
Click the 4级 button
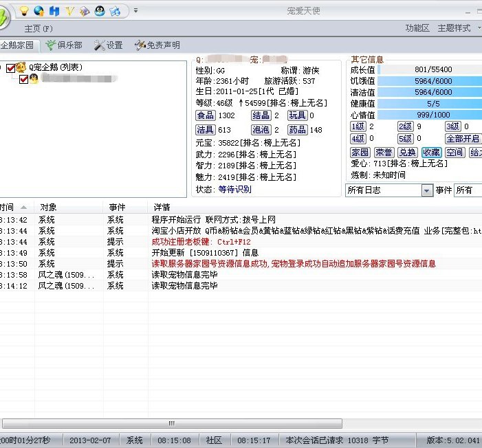tap(358, 139)
